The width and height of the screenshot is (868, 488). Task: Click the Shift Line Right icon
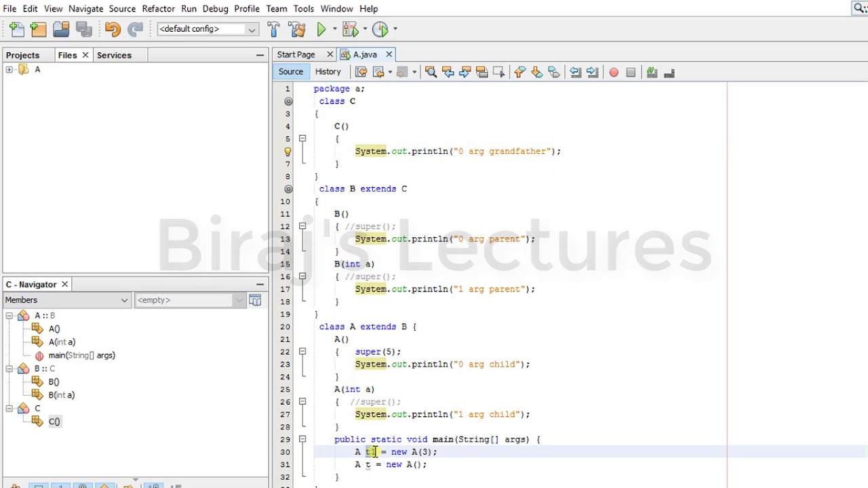592,72
